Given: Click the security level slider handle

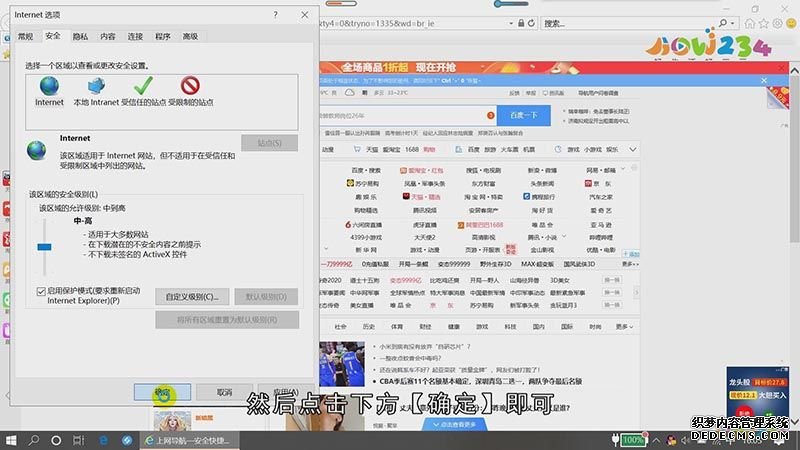Looking at the screenshot, I should [x=44, y=247].
